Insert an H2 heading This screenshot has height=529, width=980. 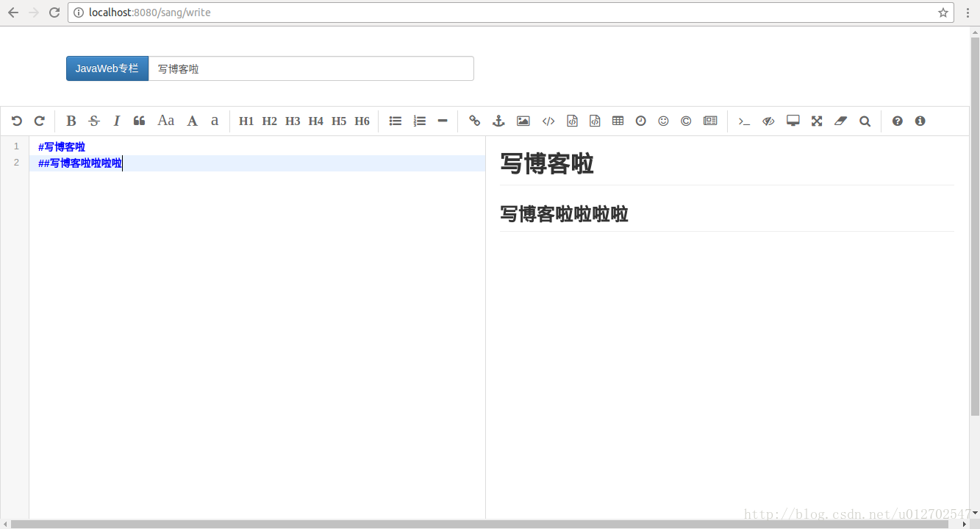click(x=270, y=121)
